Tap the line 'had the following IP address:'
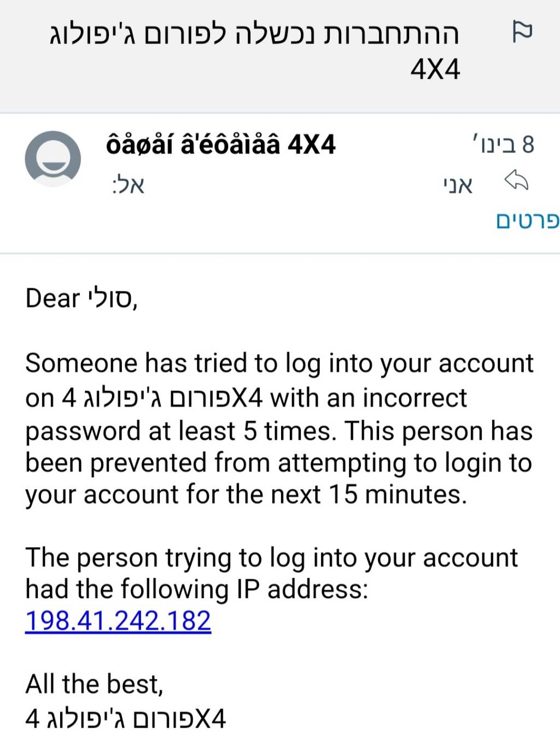The image size is (560, 738). (197, 589)
